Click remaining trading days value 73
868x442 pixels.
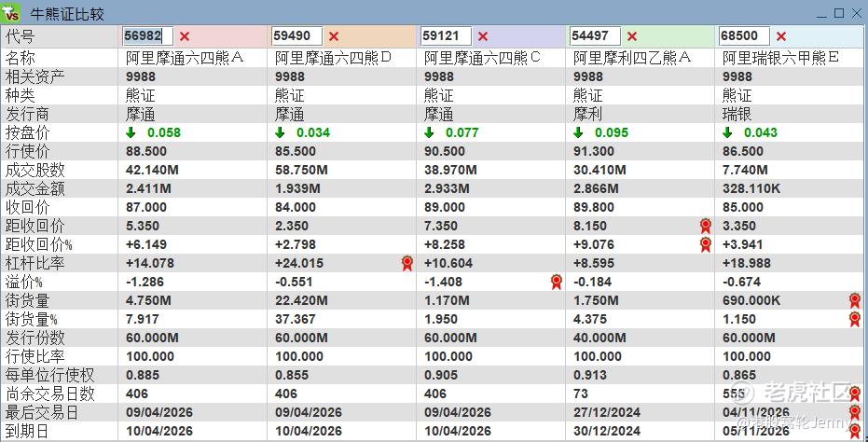click(x=580, y=394)
